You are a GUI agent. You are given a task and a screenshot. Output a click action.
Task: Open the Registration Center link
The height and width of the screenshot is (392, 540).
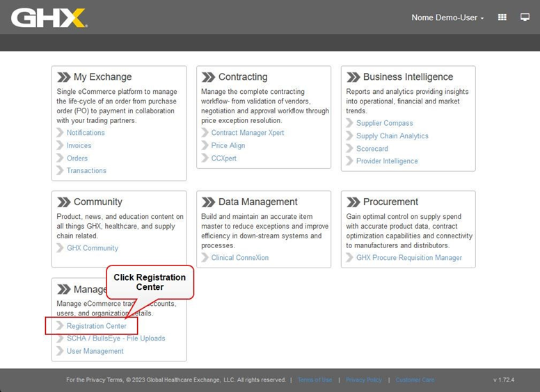pyautogui.click(x=97, y=326)
